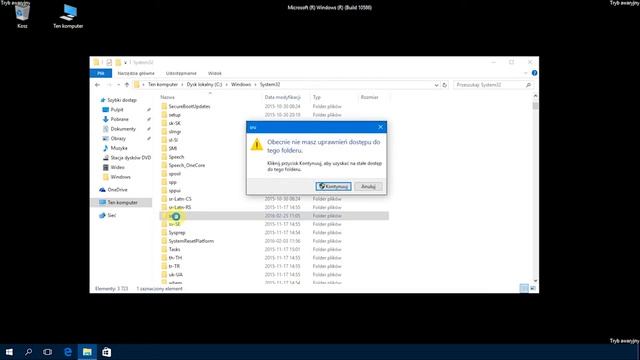Select Wideo in the navigation pane
This screenshot has width=640, height=360.
click(x=117, y=167)
